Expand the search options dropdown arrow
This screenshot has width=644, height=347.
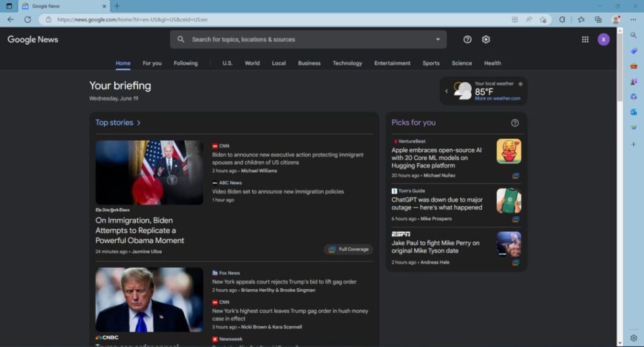tap(438, 40)
